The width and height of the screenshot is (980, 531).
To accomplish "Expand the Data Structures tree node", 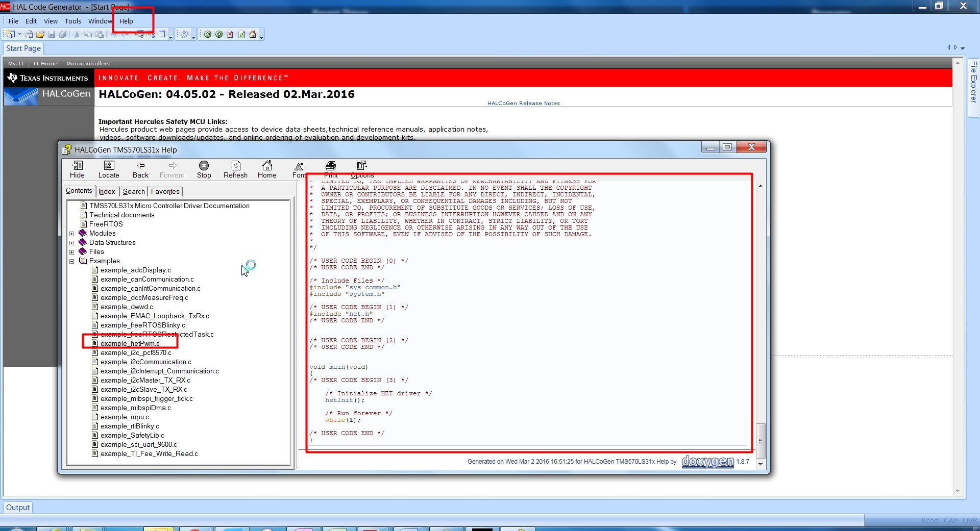I will [72, 243].
